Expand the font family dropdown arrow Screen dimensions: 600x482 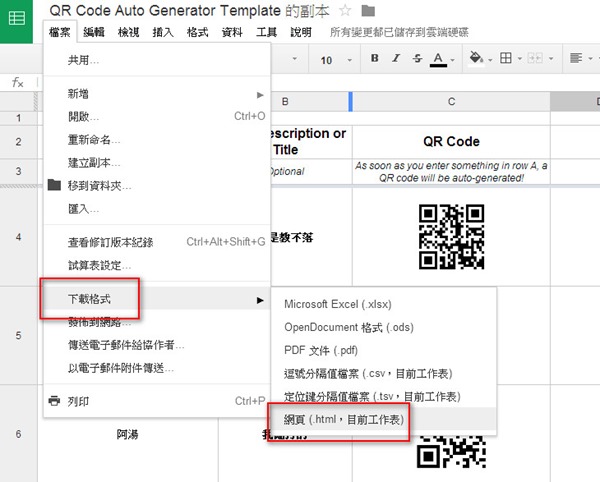click(x=294, y=59)
